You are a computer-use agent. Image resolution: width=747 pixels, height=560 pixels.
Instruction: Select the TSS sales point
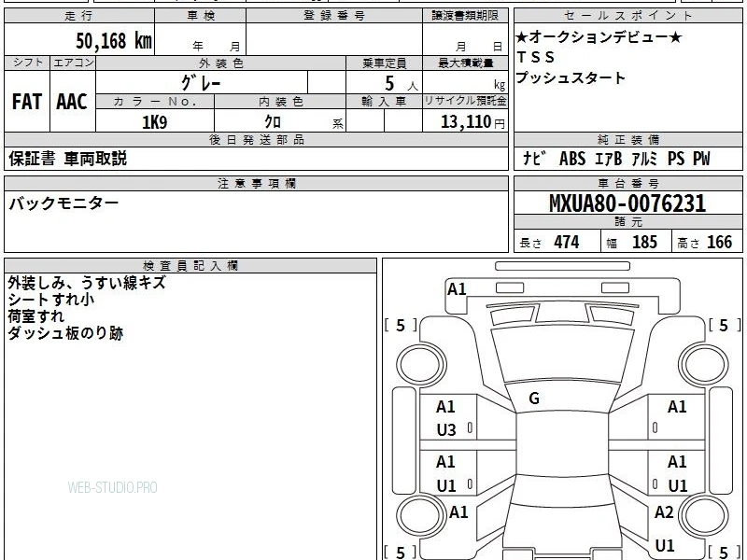click(536, 57)
